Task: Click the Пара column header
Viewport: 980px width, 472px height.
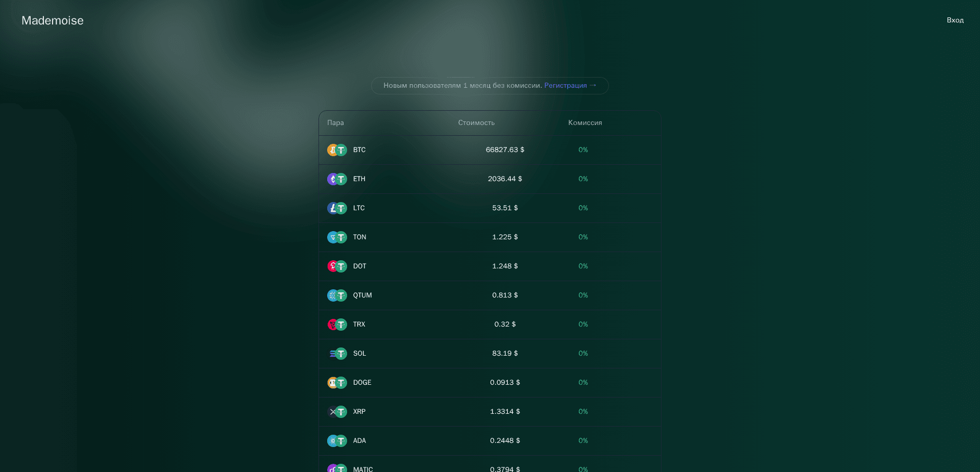Action: 335,123
